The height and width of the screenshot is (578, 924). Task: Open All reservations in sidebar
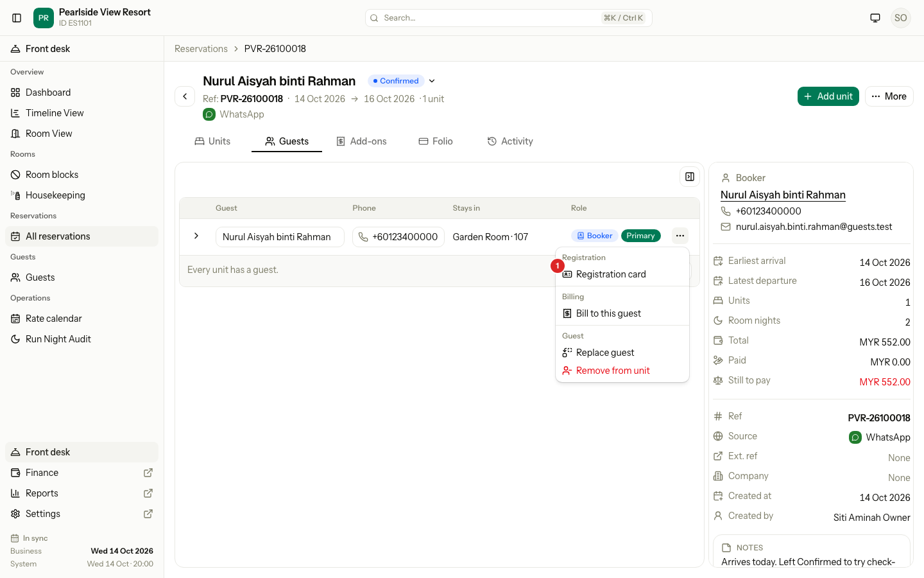81,236
